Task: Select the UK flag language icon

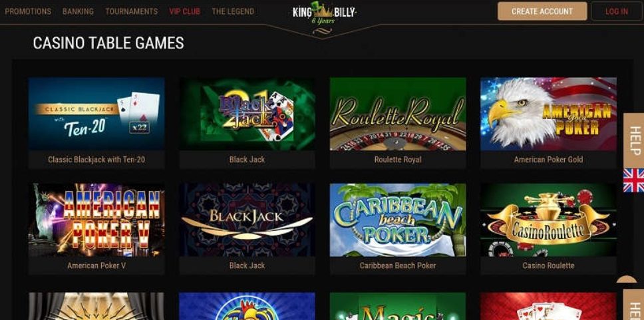Action: 634,180
